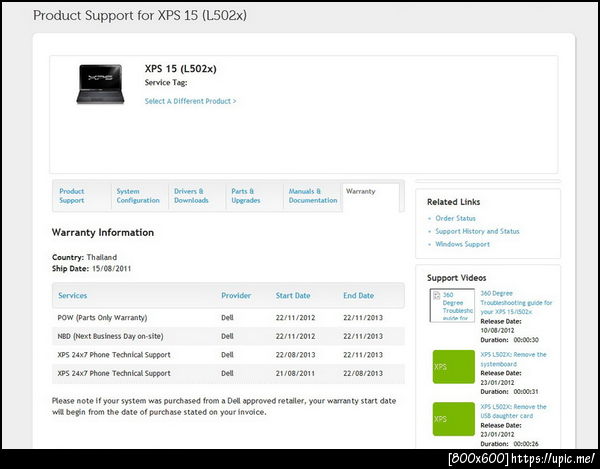View the Manuals & Documentation tab
This screenshot has width=600, height=469.
[313, 195]
